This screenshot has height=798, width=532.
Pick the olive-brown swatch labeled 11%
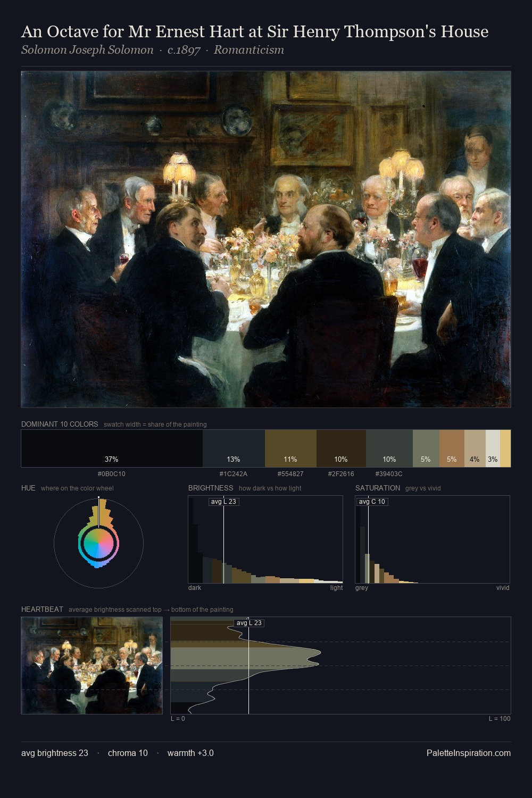(290, 448)
